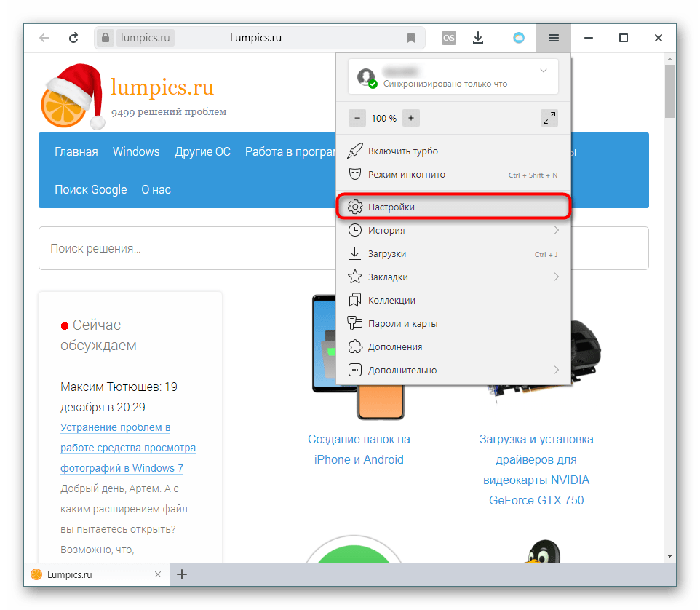Close the hamburger menu button
The width and height of the screenshot is (700, 610).
tap(554, 38)
